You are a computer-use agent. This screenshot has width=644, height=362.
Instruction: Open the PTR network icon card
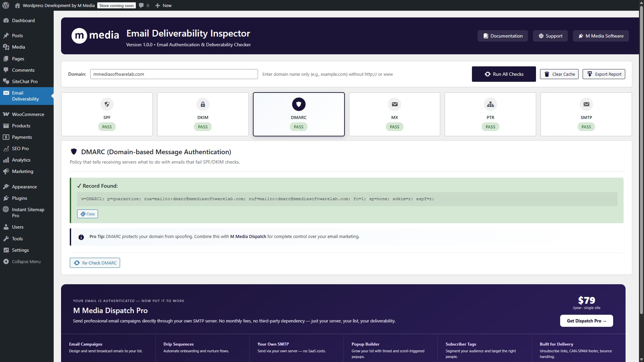[x=490, y=104]
